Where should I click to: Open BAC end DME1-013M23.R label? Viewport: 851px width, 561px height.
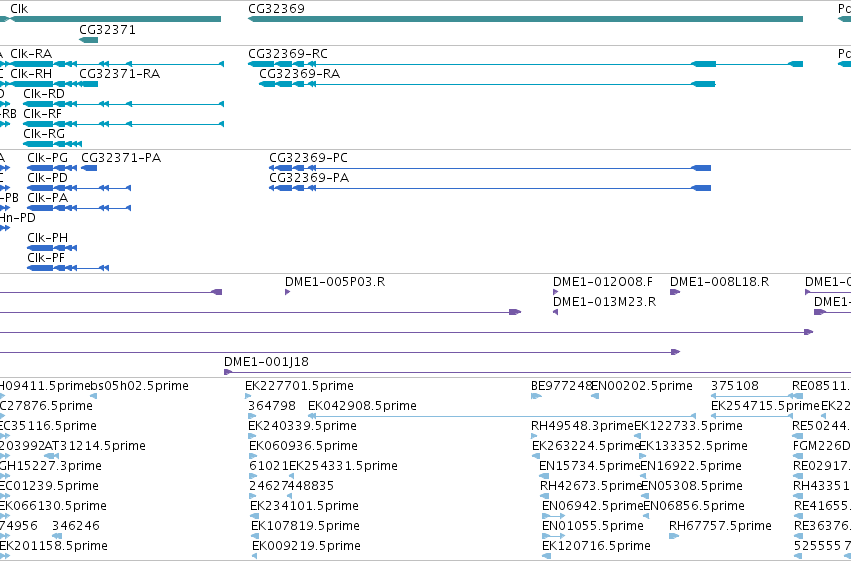[x=605, y=302]
